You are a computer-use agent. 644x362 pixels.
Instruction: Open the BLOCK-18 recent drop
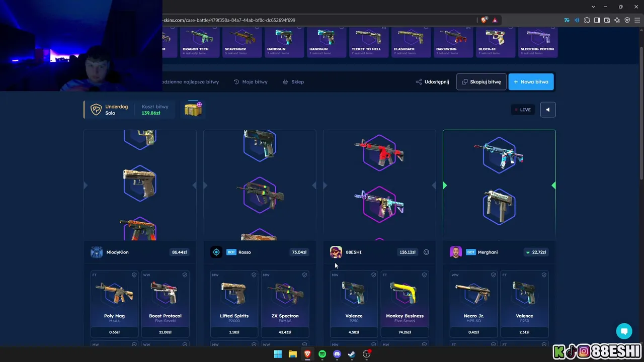point(496,42)
